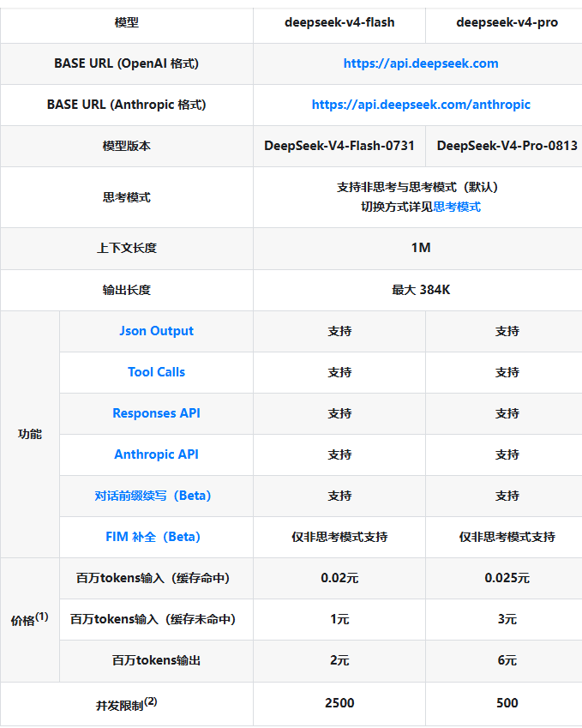Viewport: 582px width, 728px height.
Task: Select the deepseek-v4-pro column header
Action: 507,22
